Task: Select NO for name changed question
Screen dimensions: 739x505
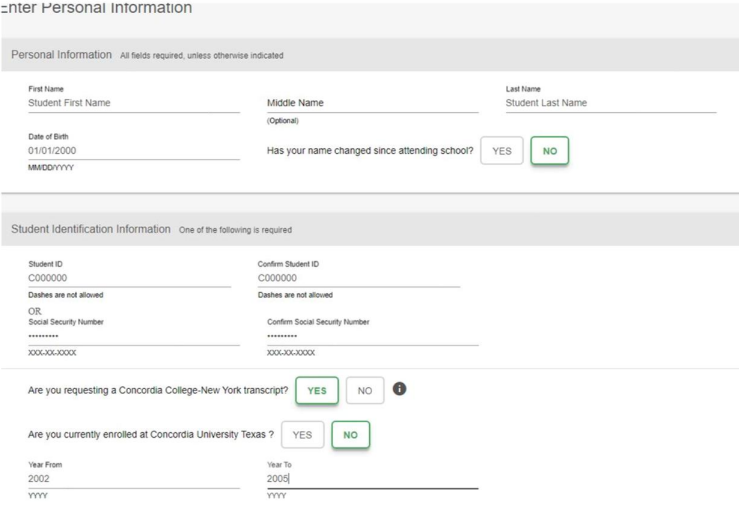Action: coord(548,151)
